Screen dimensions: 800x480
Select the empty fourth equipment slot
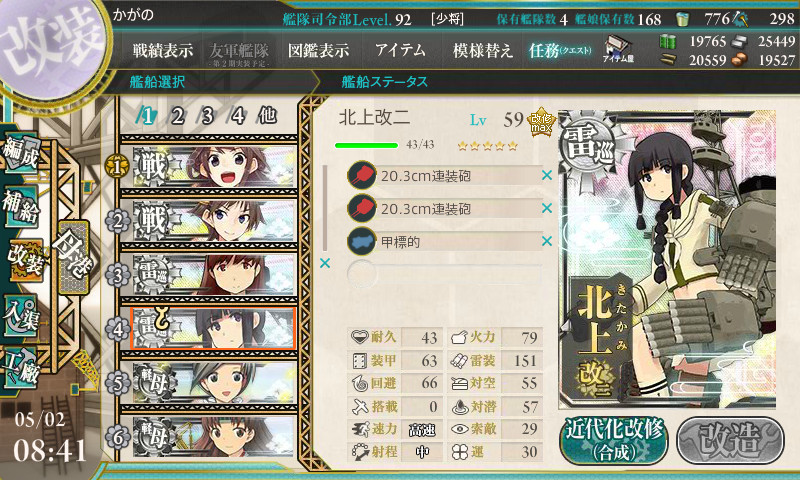pyautogui.click(x=443, y=274)
